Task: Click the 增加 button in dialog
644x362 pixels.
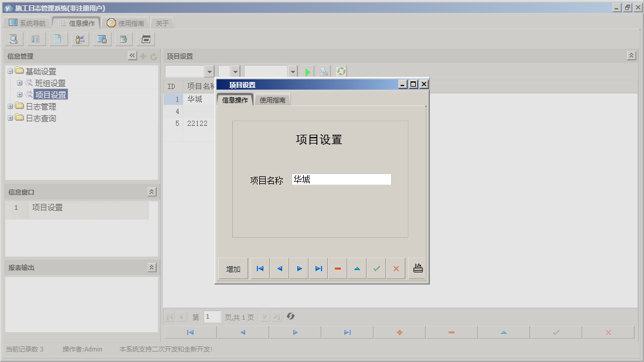Action: (x=233, y=268)
